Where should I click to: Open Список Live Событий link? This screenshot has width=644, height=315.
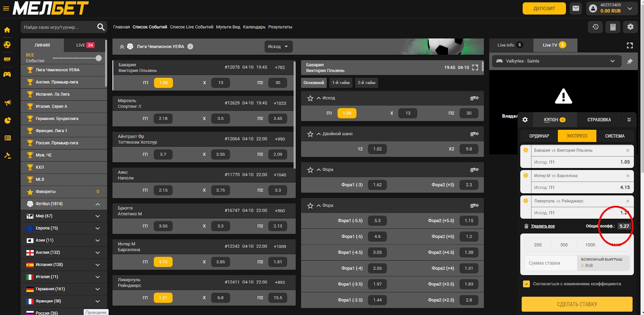(x=192, y=27)
